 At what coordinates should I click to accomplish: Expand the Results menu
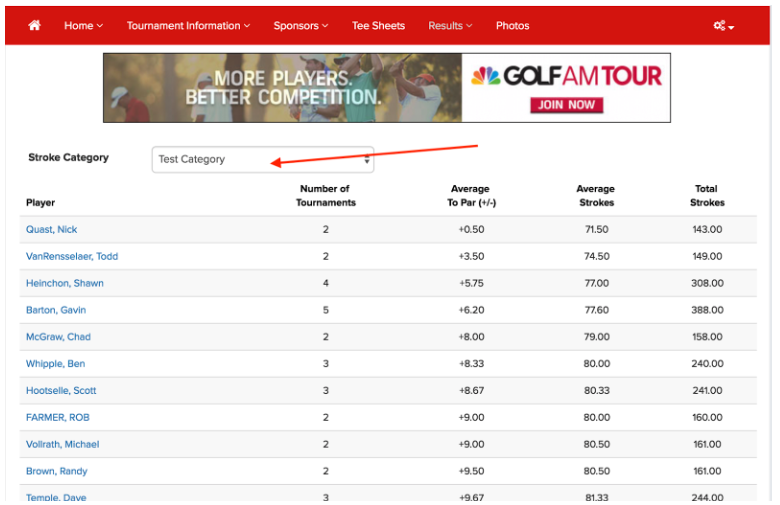click(450, 26)
